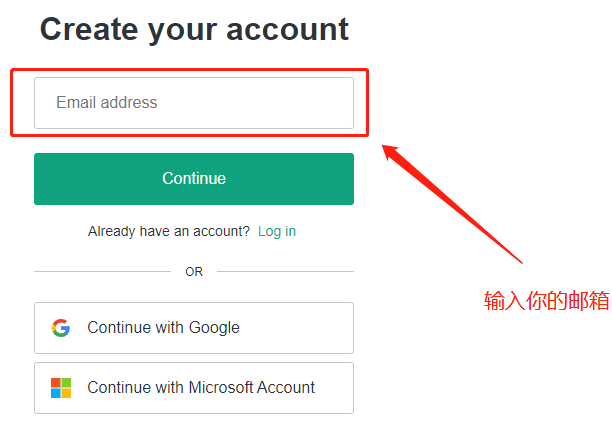
Task: Click the white "Continue" text label
Action: click(194, 179)
